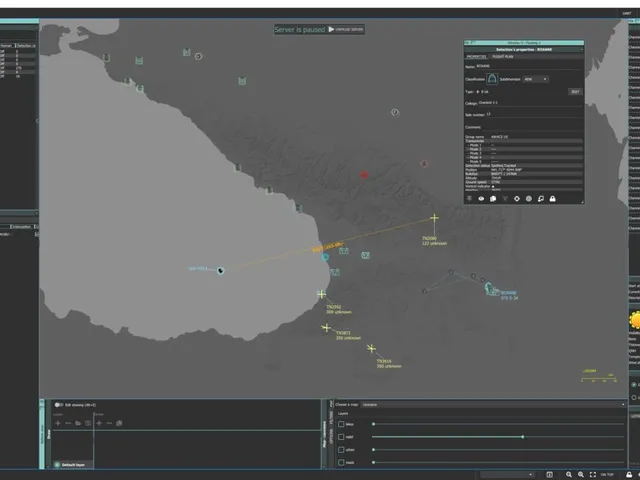Image resolution: width=640 pixels, height=480 pixels.
Task: Click the info panel icon in status bar
Action: (550, 474)
